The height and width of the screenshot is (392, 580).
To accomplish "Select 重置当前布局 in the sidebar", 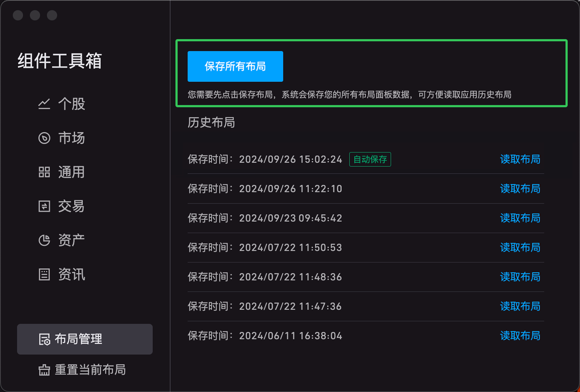I will coord(90,370).
